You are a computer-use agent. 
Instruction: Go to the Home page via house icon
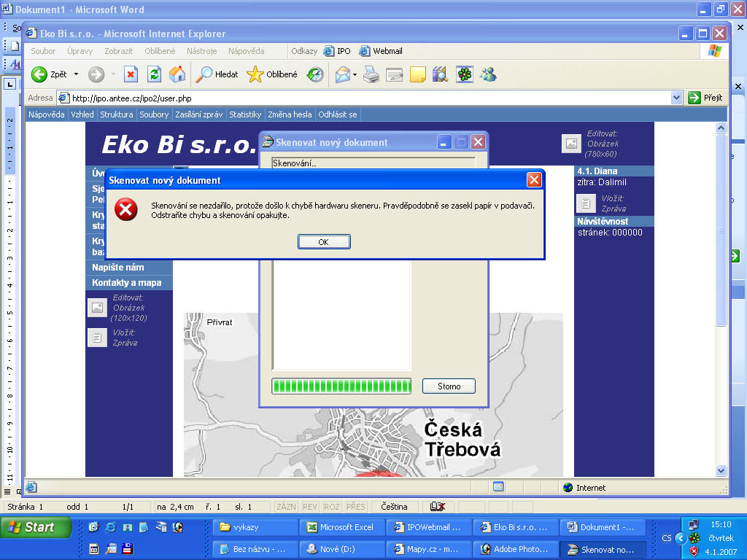177,74
